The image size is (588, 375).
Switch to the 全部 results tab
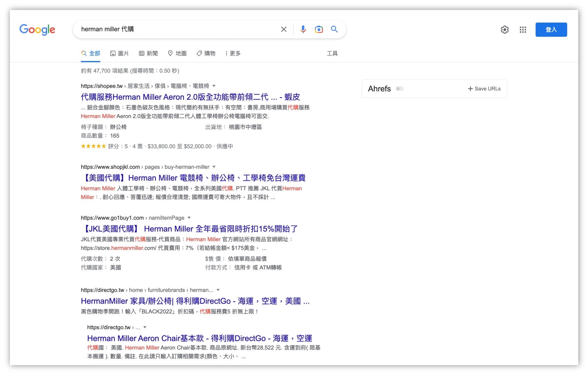(x=91, y=53)
